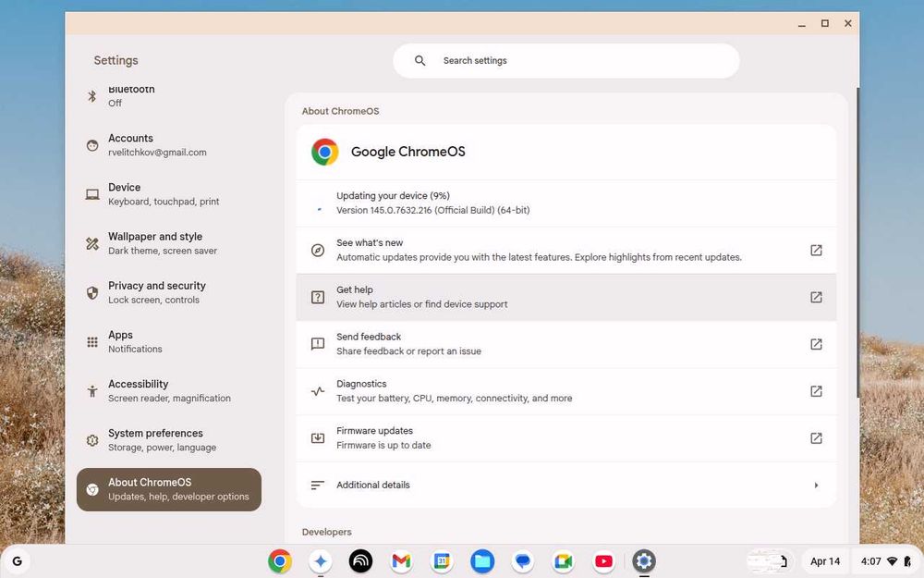924x578 pixels.
Task: Open the Apr 14 calendar date
Action: [x=825, y=561]
